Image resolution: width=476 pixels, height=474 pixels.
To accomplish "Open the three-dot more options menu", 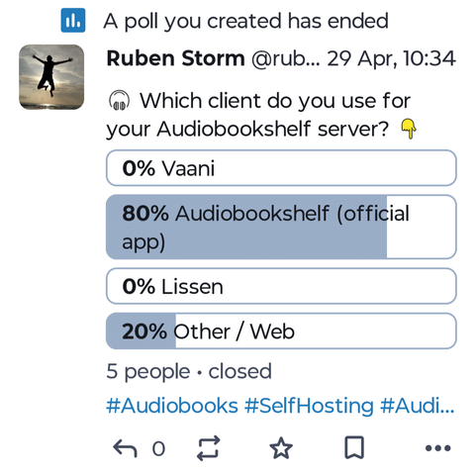I will click(437, 448).
